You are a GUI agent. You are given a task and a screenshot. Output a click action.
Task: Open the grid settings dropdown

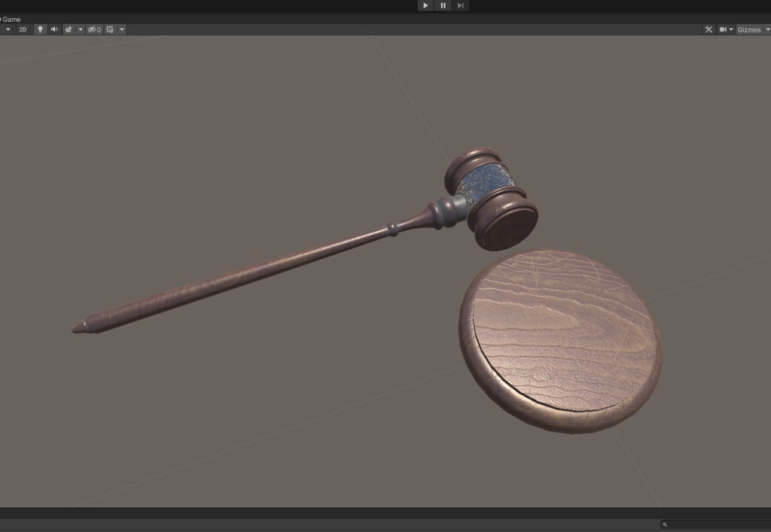tap(122, 29)
